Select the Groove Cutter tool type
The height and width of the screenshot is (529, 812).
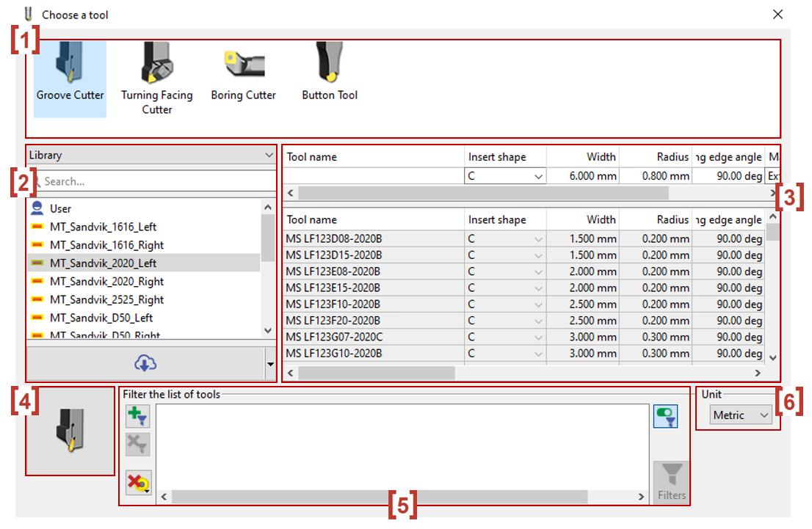(70, 70)
